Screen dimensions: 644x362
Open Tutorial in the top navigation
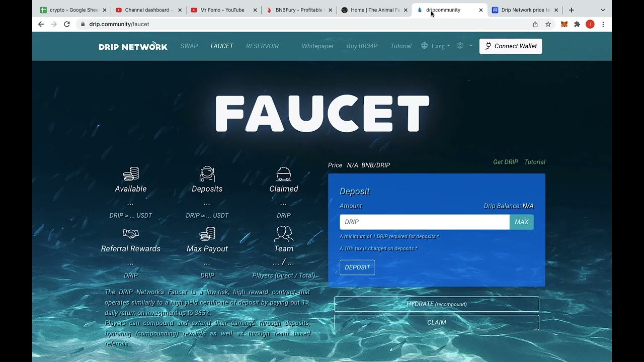point(401,46)
